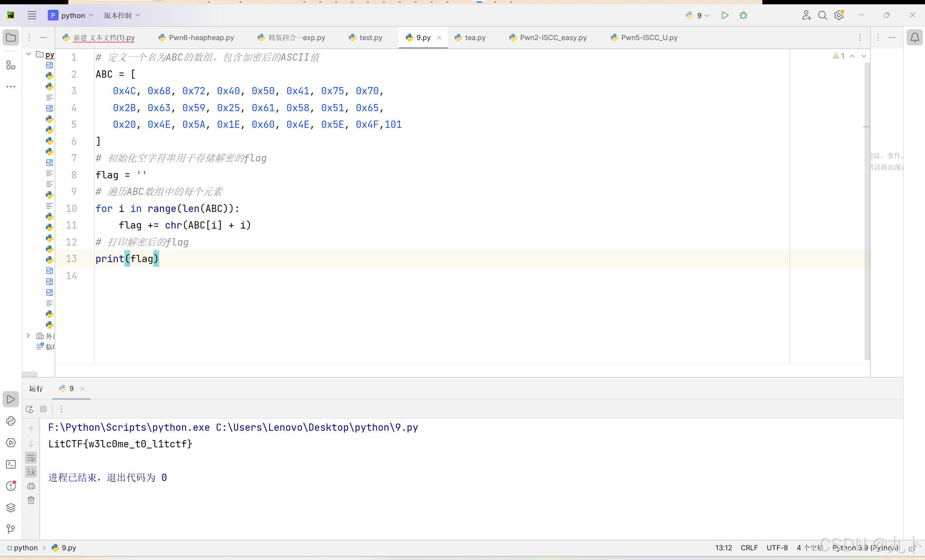Open the Git version control window
Viewport: 925px width, 560px height.
pyautogui.click(x=11, y=529)
